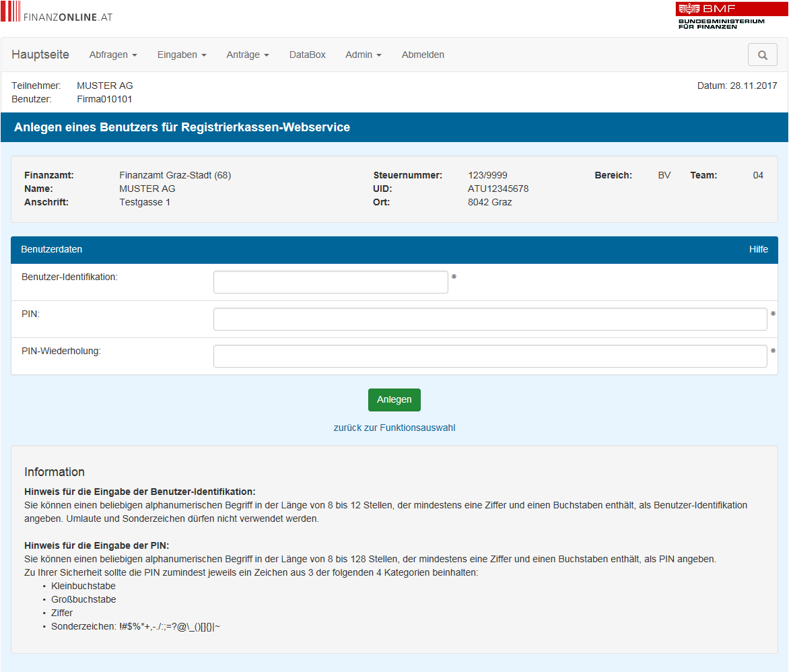Follow the zurück zur Funktionsauswahl link

(394, 428)
